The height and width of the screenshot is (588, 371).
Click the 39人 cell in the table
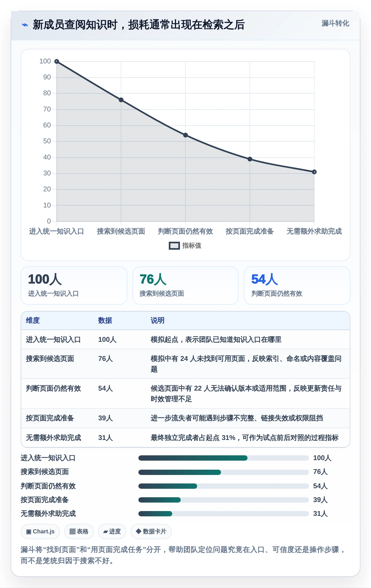pos(105,418)
